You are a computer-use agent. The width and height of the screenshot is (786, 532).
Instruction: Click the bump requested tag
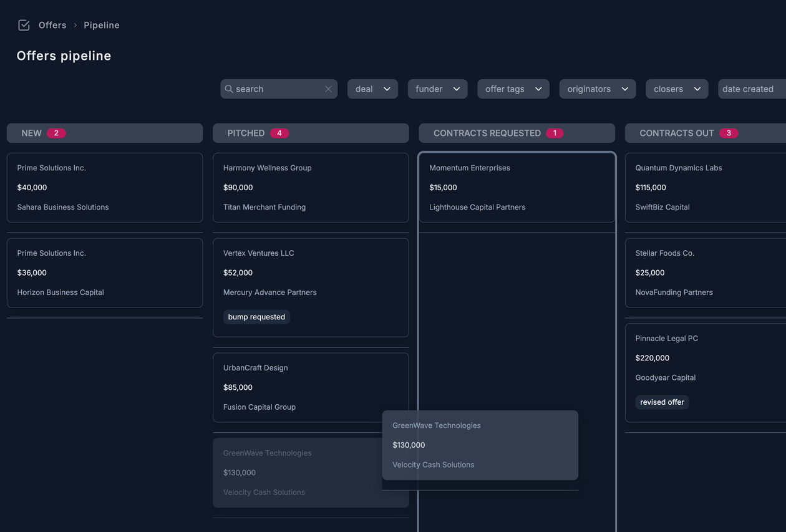tap(256, 317)
